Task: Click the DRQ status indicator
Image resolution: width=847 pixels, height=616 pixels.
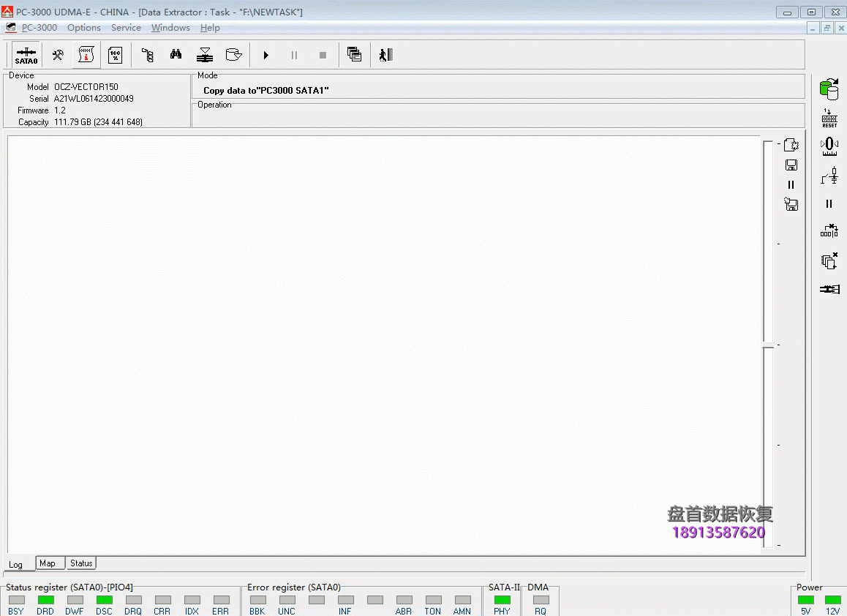Action: (x=133, y=600)
